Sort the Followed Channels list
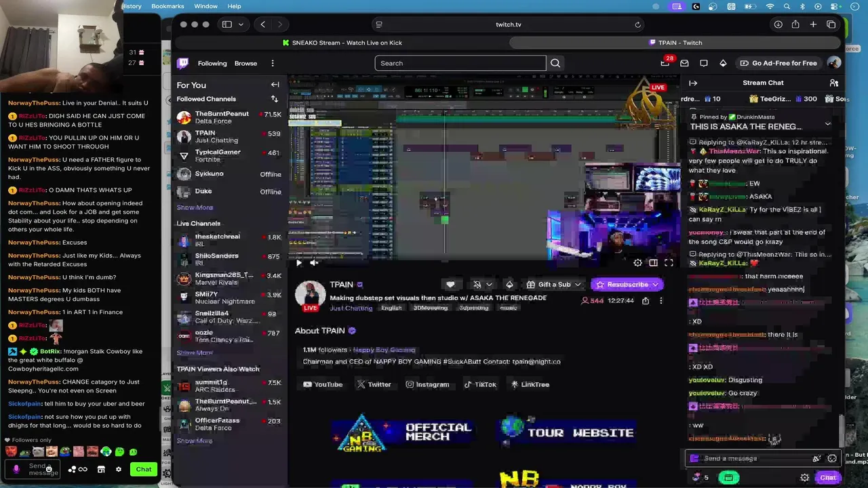The height and width of the screenshot is (488, 868). point(275,99)
